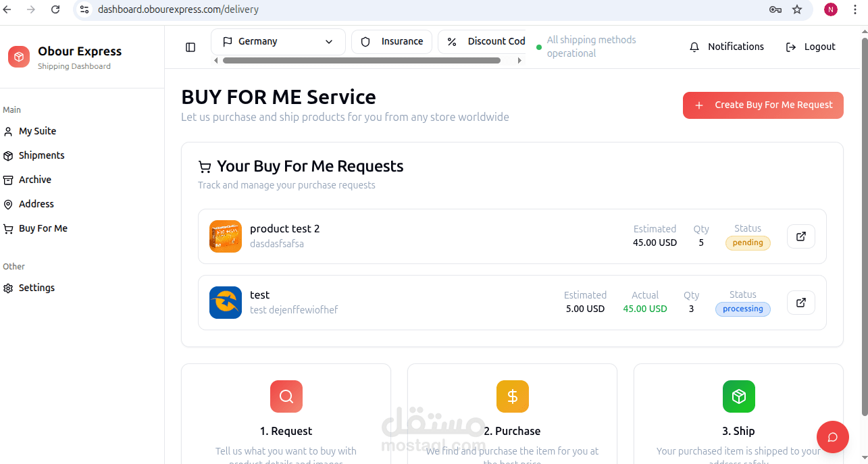868x464 pixels.
Task: Expand the browser more options menu
Action: (x=855, y=9)
